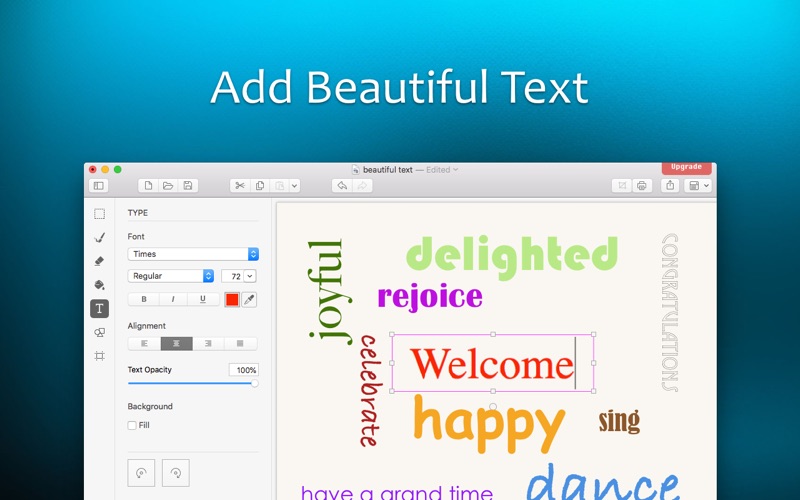Viewport: 800px width, 500px height.
Task: Open the Times font dropdown
Action: [x=193, y=254]
